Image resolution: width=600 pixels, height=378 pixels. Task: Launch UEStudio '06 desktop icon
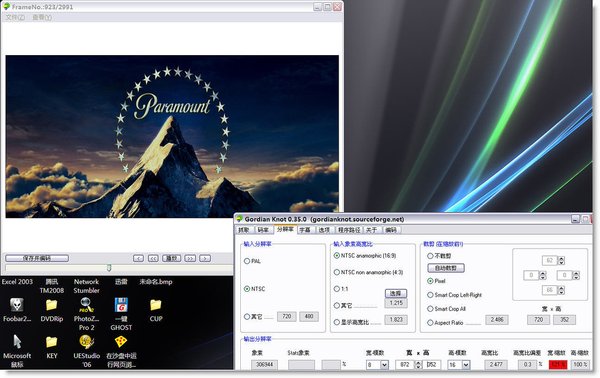[86, 342]
